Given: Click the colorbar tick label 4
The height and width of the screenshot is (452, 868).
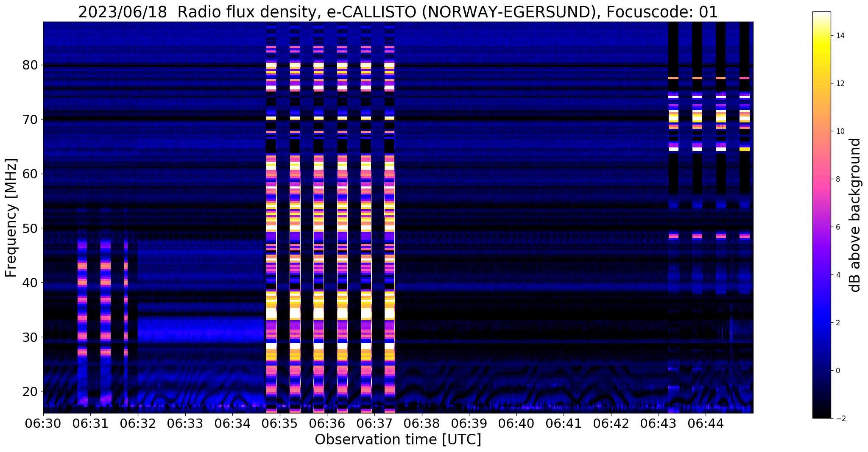Looking at the screenshot, I should (838, 275).
